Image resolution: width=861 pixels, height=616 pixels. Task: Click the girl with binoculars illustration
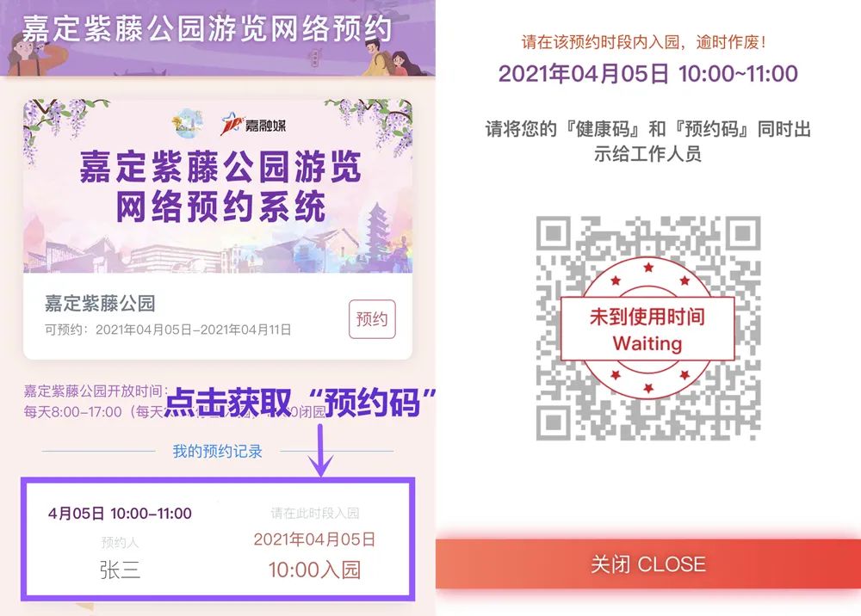(x=36, y=53)
